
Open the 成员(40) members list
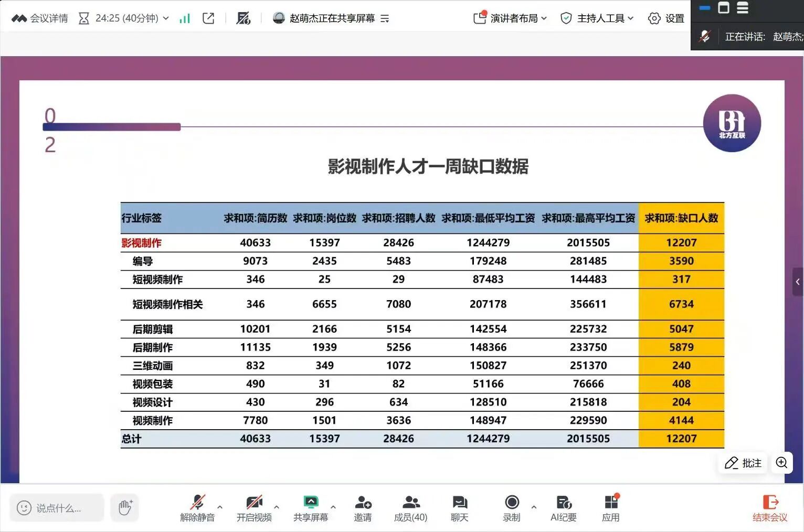pos(410,508)
